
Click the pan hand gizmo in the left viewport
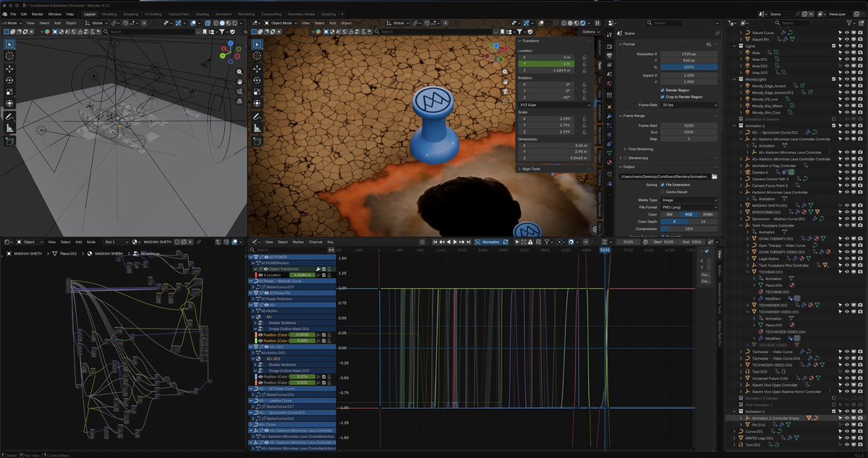click(x=239, y=82)
